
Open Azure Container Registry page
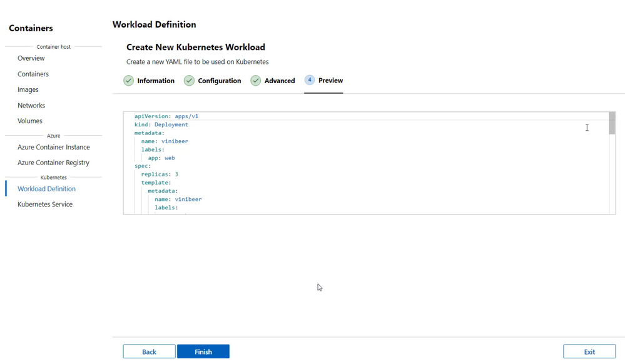click(x=53, y=163)
